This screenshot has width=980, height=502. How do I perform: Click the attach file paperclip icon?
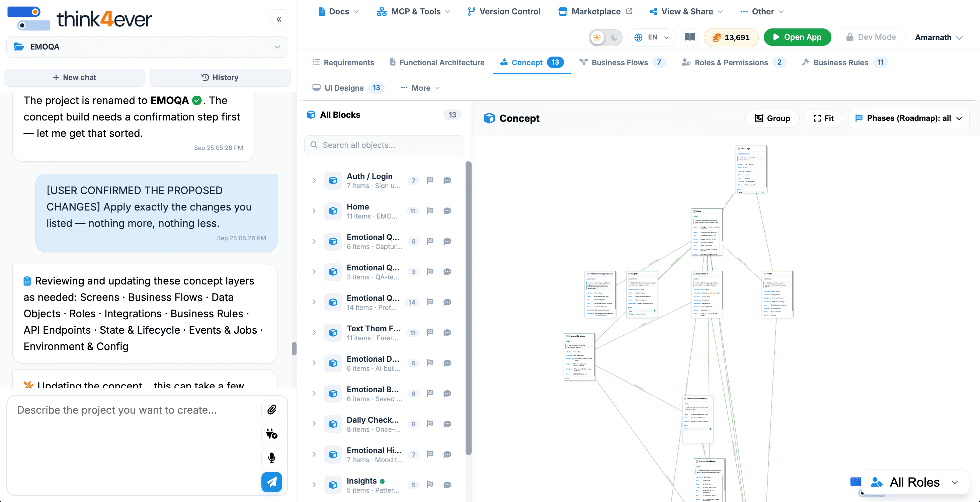click(272, 410)
